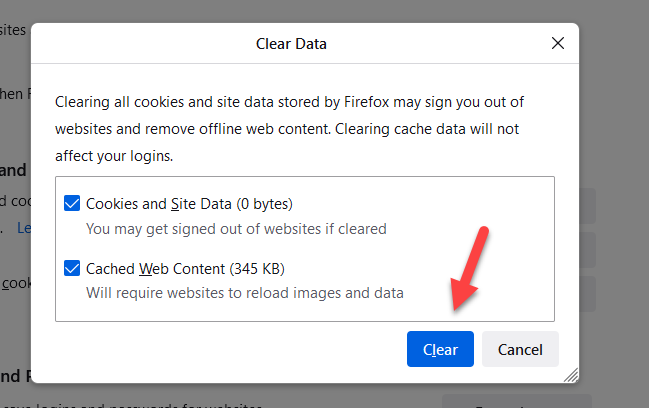Click the signed out of websites description
The width and height of the screenshot is (649, 408).
[x=236, y=229]
